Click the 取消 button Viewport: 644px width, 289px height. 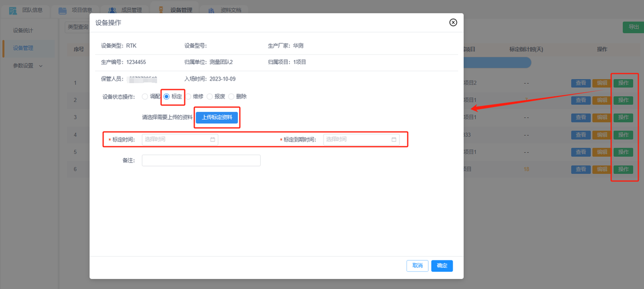point(417,266)
